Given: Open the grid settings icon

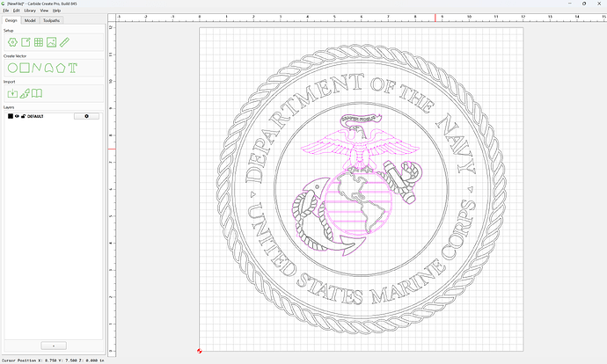Looking at the screenshot, I should (39, 42).
